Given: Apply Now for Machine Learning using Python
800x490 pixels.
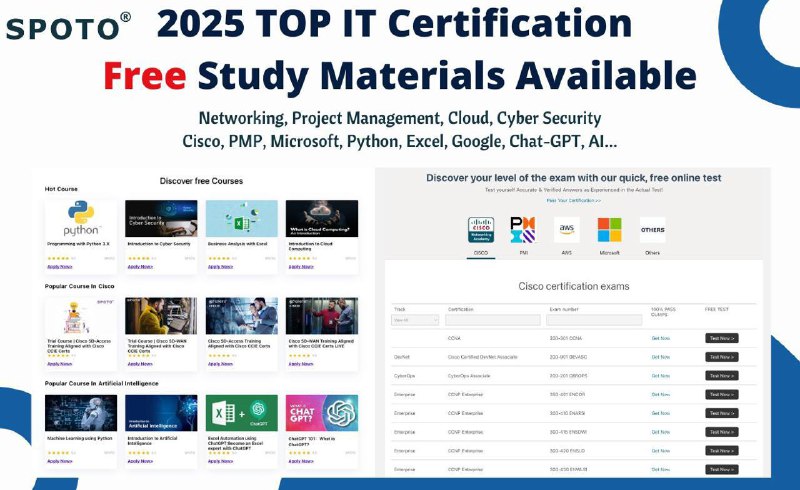Looking at the screenshot, I should click(60, 461).
